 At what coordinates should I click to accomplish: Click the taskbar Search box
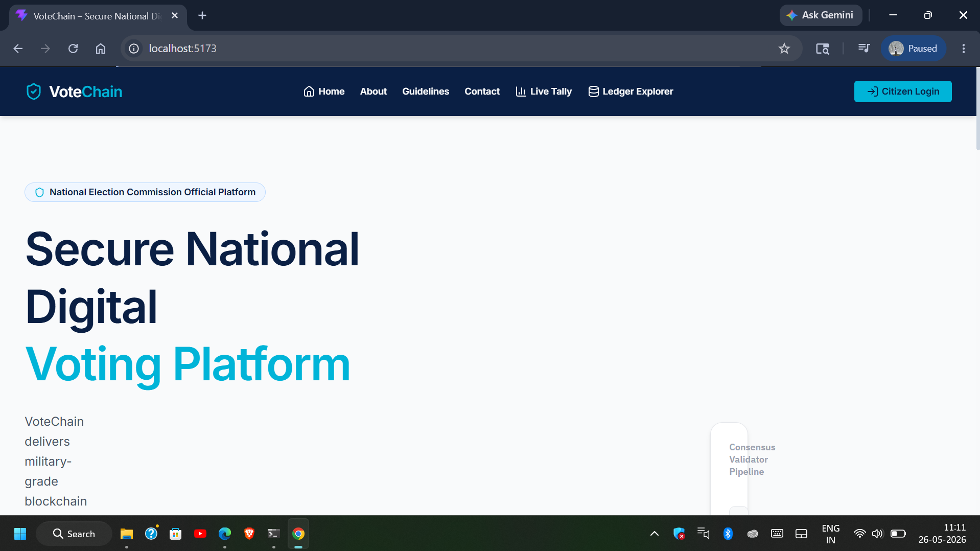74,534
